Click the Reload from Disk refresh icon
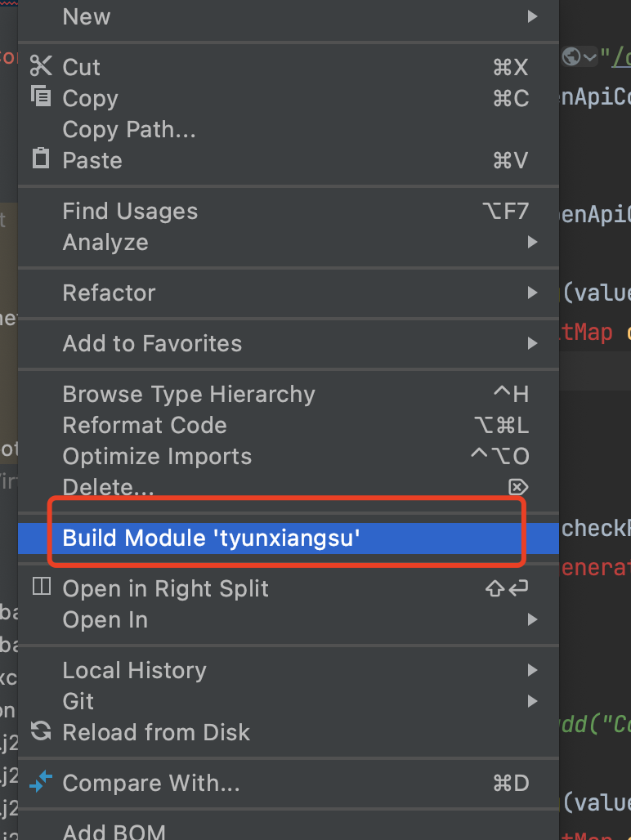The height and width of the screenshot is (840, 631). [x=41, y=731]
